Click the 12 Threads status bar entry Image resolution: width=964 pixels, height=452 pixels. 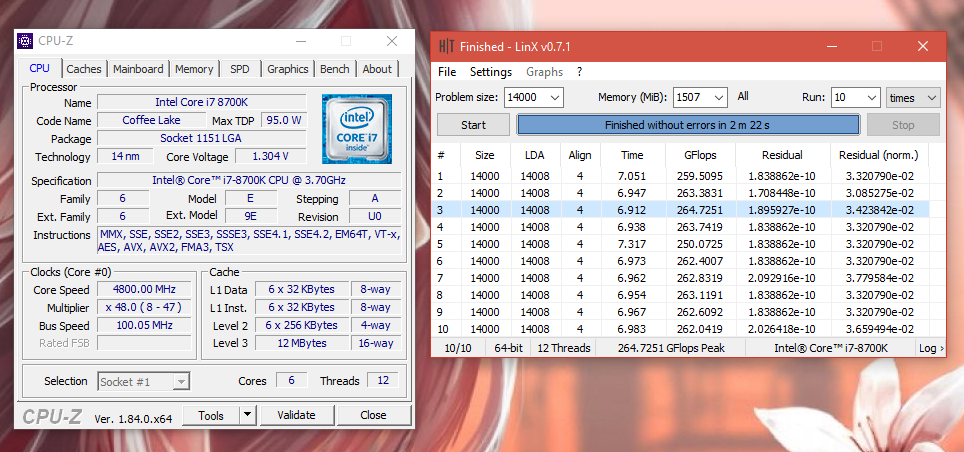[563, 348]
